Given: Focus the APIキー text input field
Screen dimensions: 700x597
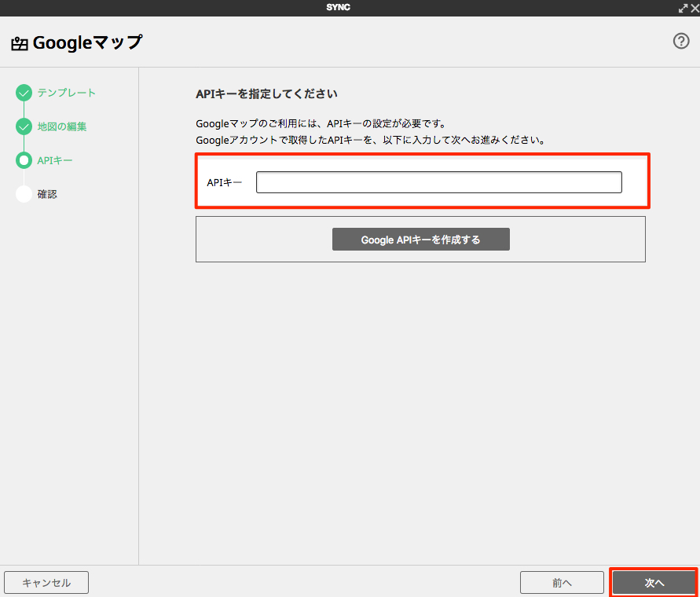Looking at the screenshot, I should coord(439,182).
